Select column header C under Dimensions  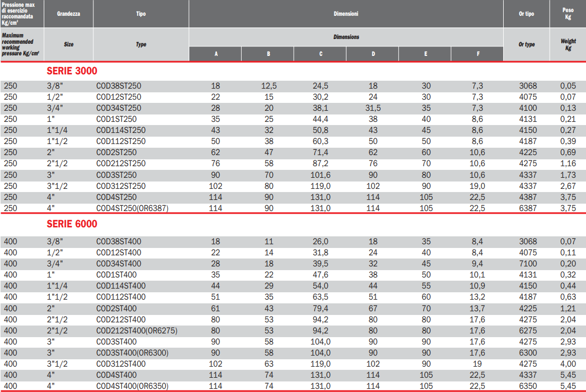(x=320, y=54)
